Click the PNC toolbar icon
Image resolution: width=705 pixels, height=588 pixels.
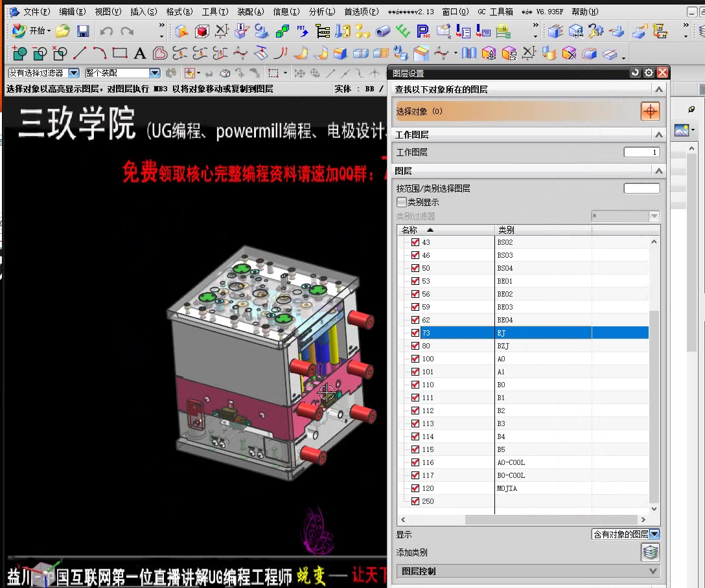tap(423, 30)
